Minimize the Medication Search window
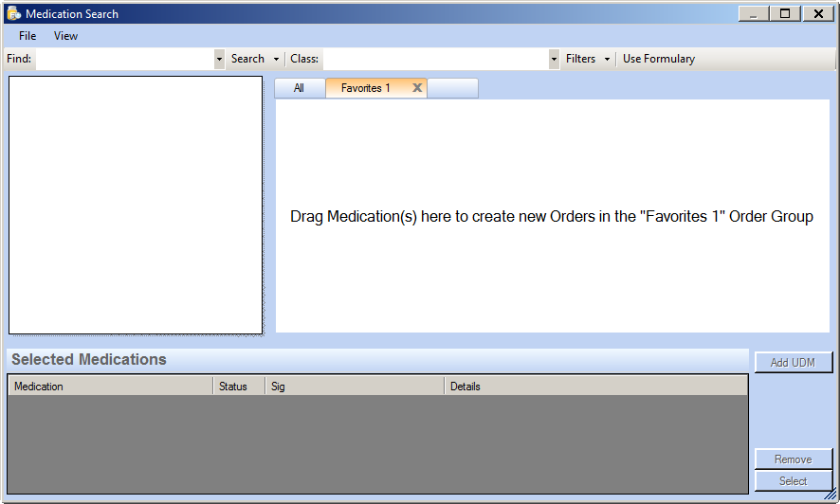This screenshot has width=840, height=504. coord(753,13)
